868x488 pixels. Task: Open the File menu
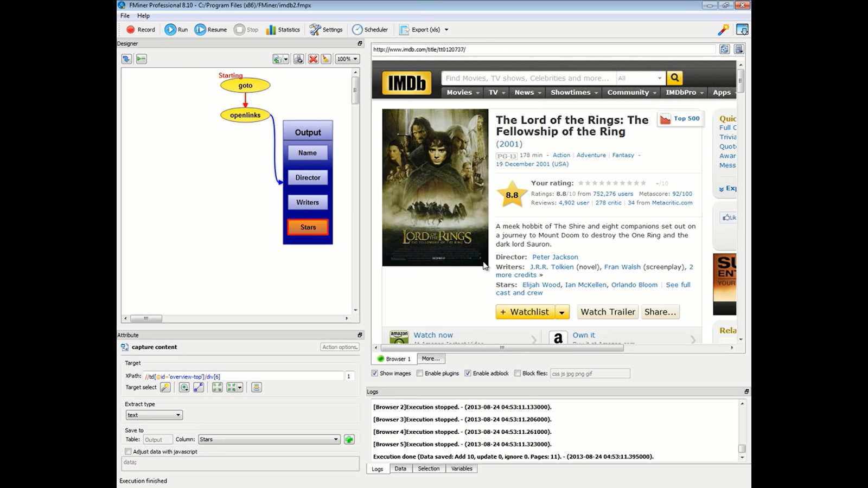pos(125,16)
